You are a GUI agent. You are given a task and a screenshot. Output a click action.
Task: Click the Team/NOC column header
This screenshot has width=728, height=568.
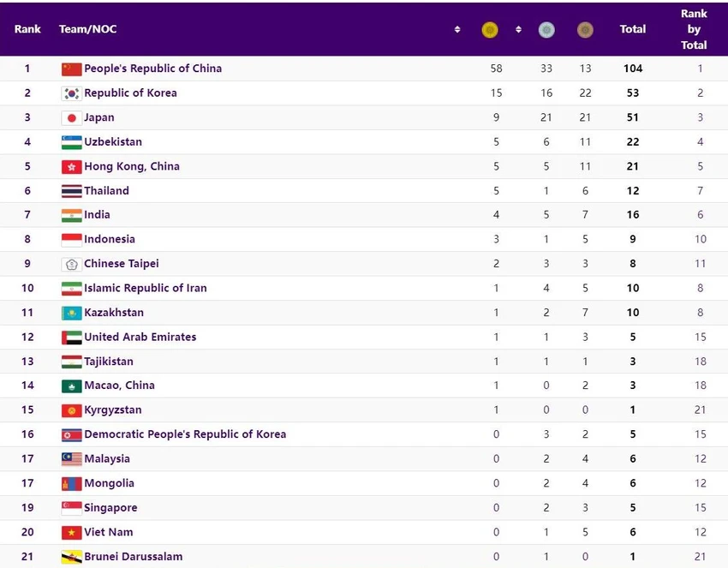[87, 29]
